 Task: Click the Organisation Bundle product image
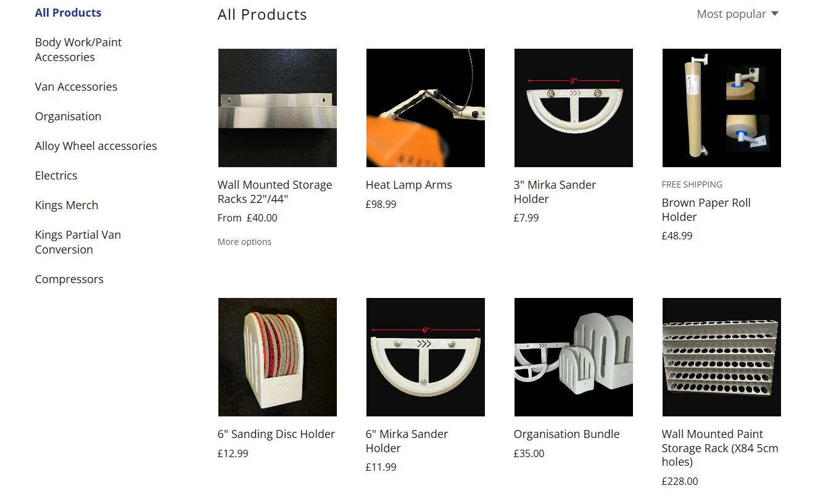coord(574,357)
